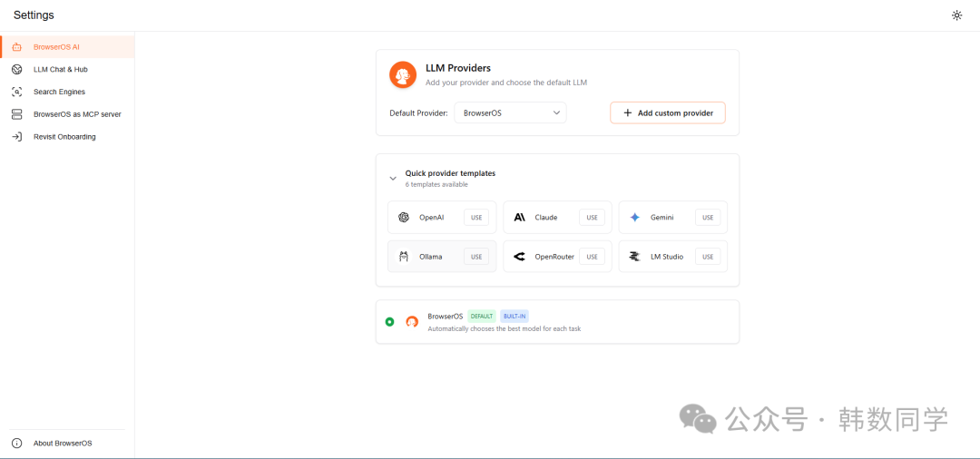
Task: Click the Revisit Onboarding arrow icon
Action: coord(17,137)
